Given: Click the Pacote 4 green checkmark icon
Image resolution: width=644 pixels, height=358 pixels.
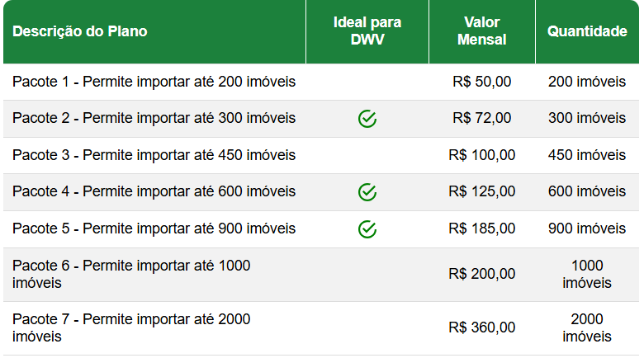Looking at the screenshot, I should pyautogui.click(x=367, y=192).
